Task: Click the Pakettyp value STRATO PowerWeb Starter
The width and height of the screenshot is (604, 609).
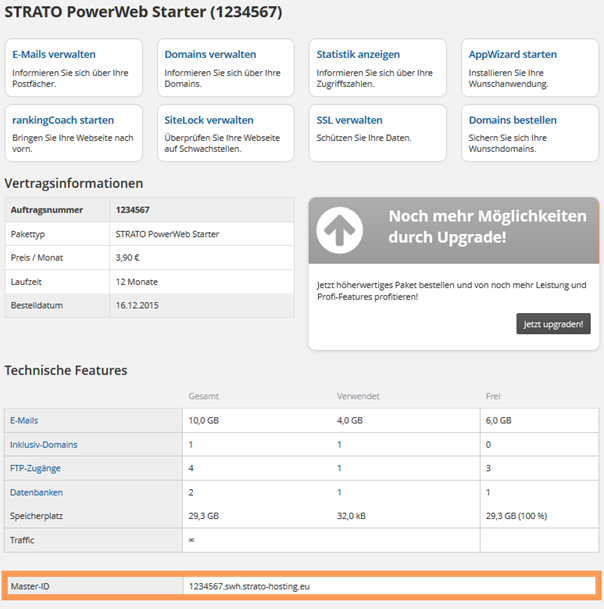Action: (167, 234)
